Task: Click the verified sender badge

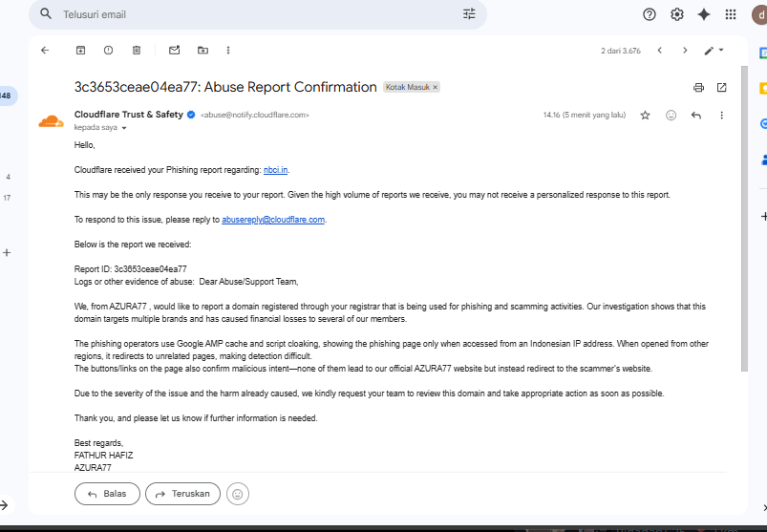Action: click(191, 115)
